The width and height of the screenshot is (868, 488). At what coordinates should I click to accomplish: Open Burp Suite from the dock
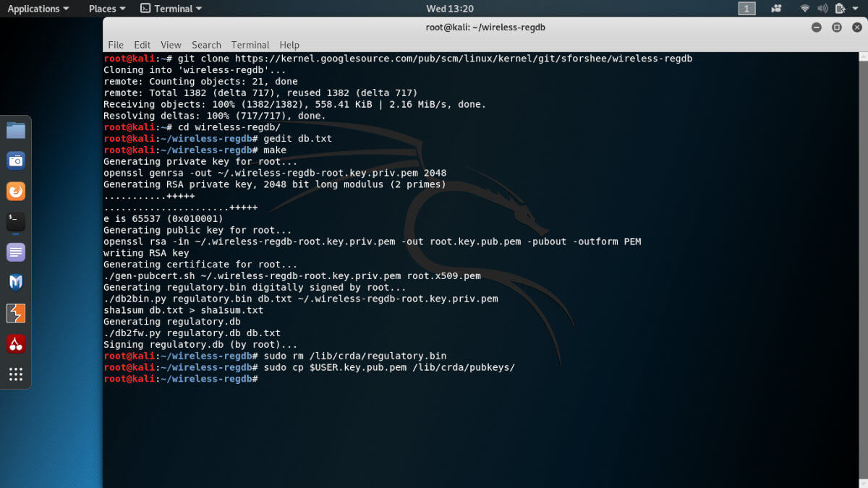[x=16, y=313]
